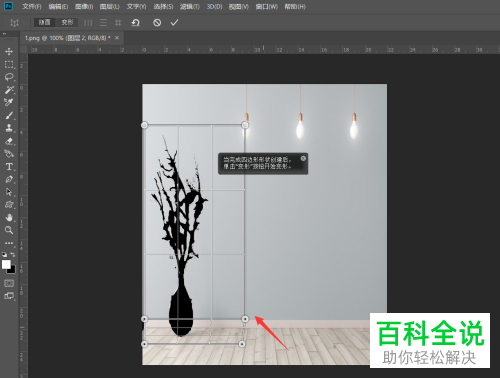
Task: Select the Magic Wand tool
Action: [x=9, y=90]
